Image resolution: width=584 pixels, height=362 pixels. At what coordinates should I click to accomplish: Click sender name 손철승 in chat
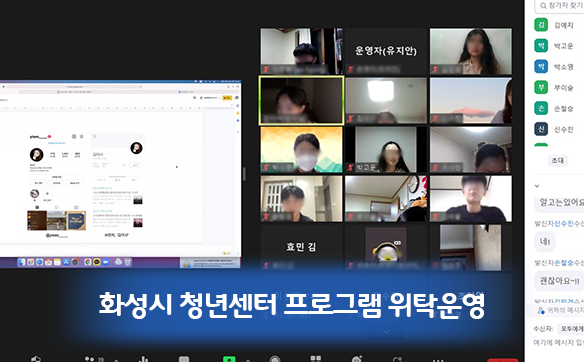(564, 263)
